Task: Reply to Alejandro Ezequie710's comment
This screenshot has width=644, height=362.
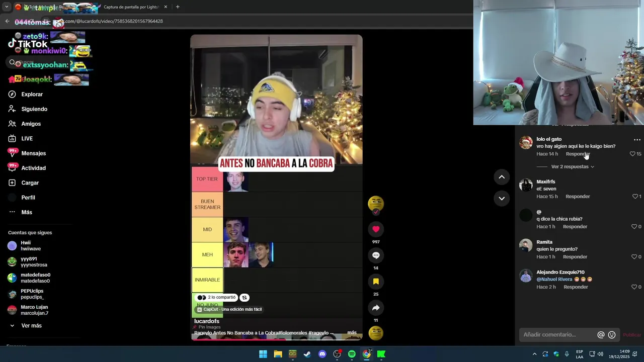Action: coord(576,287)
